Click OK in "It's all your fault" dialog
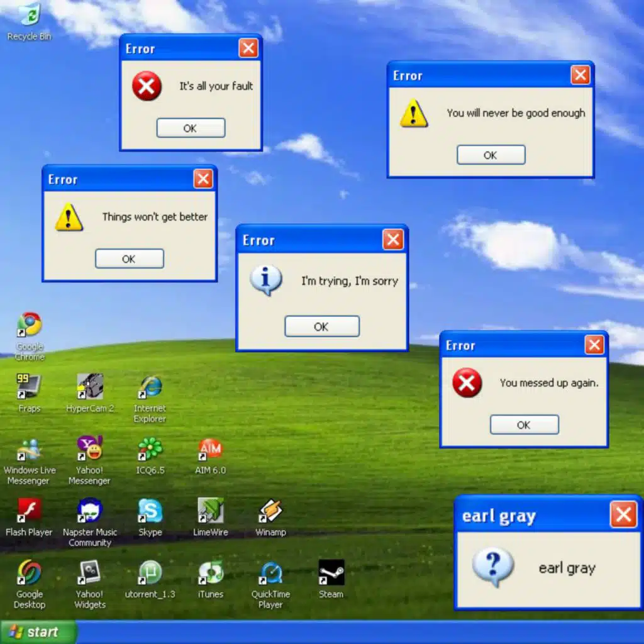The image size is (644, 644). (191, 128)
